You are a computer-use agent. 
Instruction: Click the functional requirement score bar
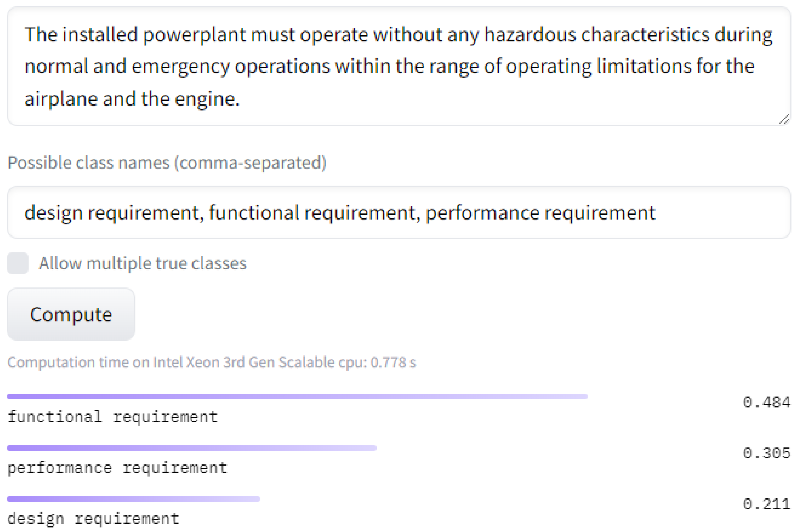[x=297, y=396]
